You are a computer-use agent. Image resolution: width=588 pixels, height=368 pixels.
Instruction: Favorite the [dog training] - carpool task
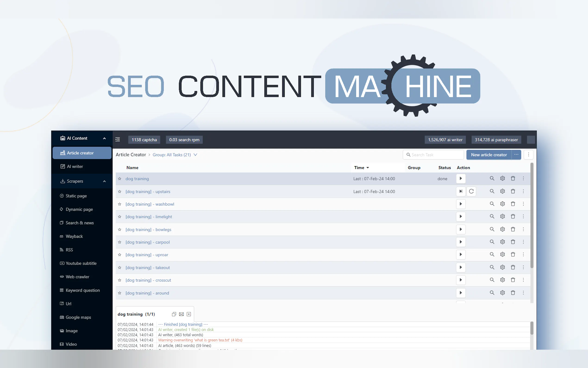pyautogui.click(x=120, y=242)
